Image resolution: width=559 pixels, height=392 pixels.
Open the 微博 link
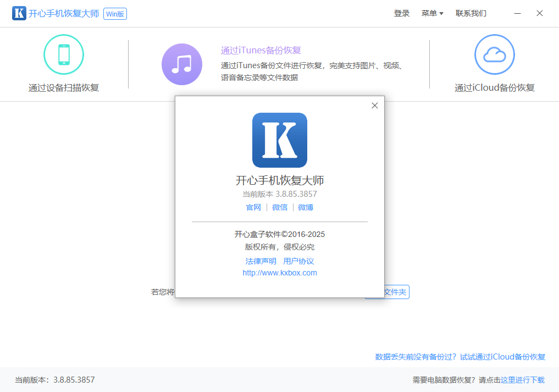[306, 207]
